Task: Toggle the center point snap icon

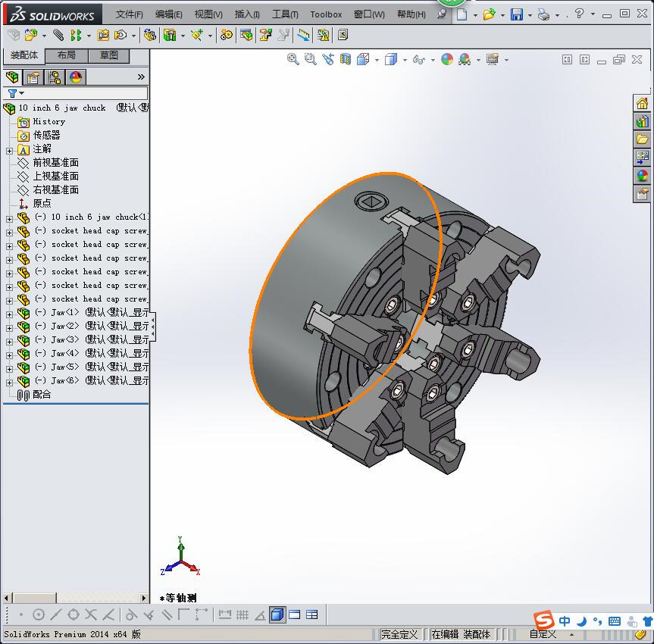Action: click(39, 614)
